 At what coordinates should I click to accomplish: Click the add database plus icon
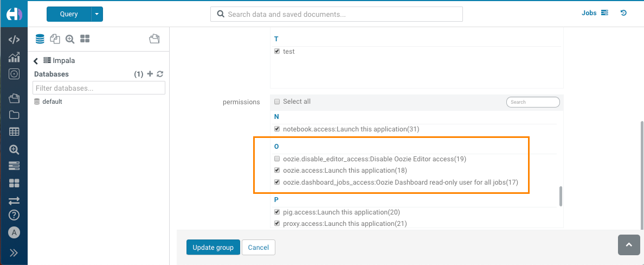click(x=150, y=74)
